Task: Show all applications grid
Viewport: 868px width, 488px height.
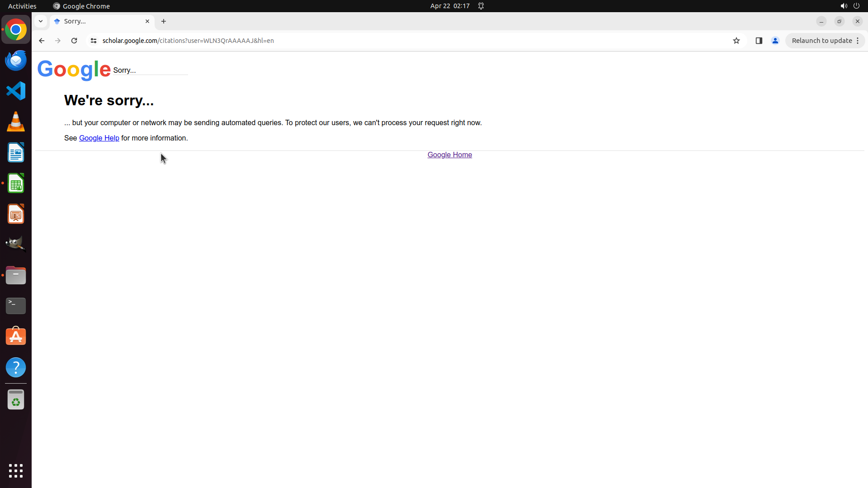Action: (16, 470)
